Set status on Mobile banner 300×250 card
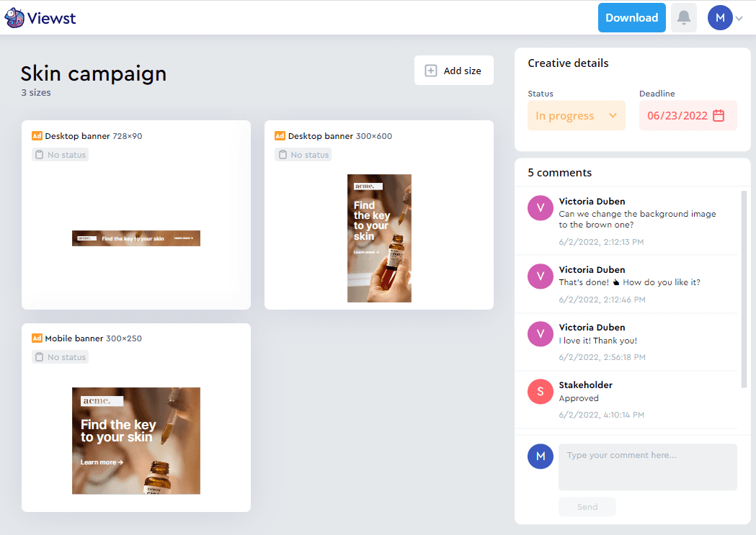This screenshot has height=535, width=756. (x=61, y=357)
